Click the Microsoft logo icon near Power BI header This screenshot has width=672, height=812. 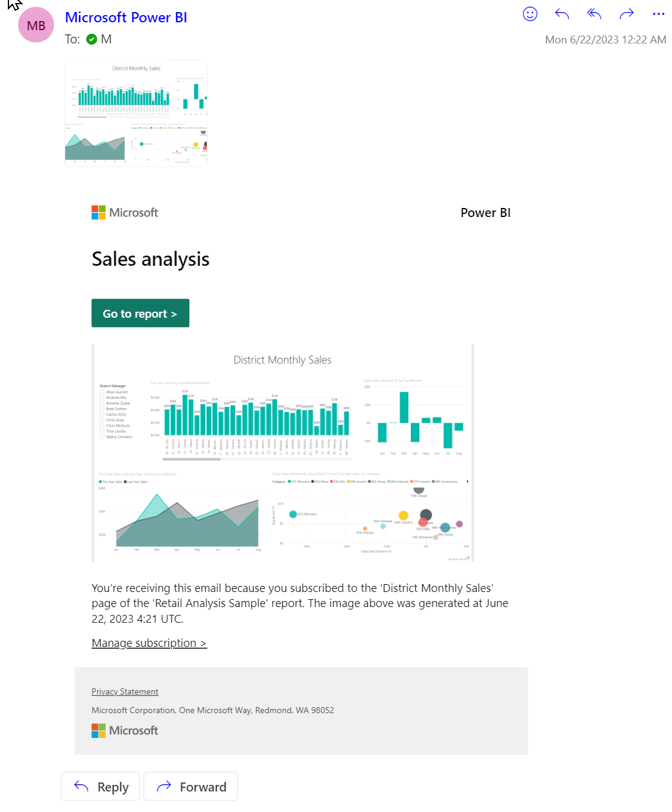tap(98, 212)
